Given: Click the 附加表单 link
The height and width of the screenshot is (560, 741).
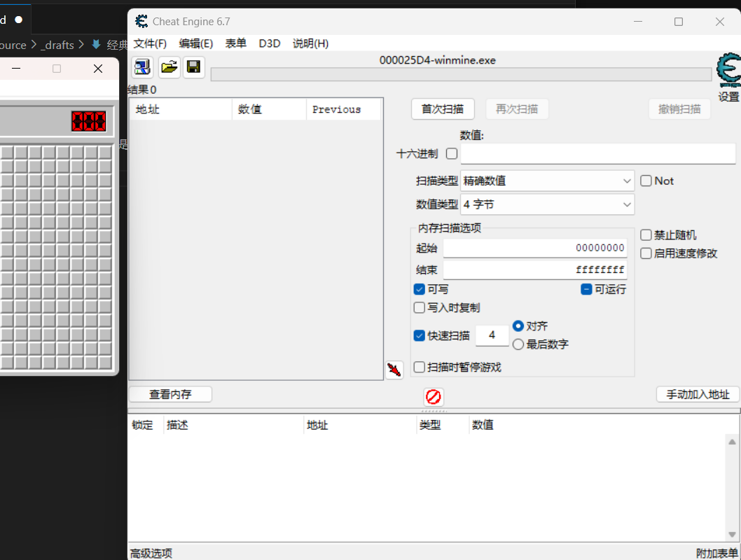Looking at the screenshot, I should coord(717,553).
